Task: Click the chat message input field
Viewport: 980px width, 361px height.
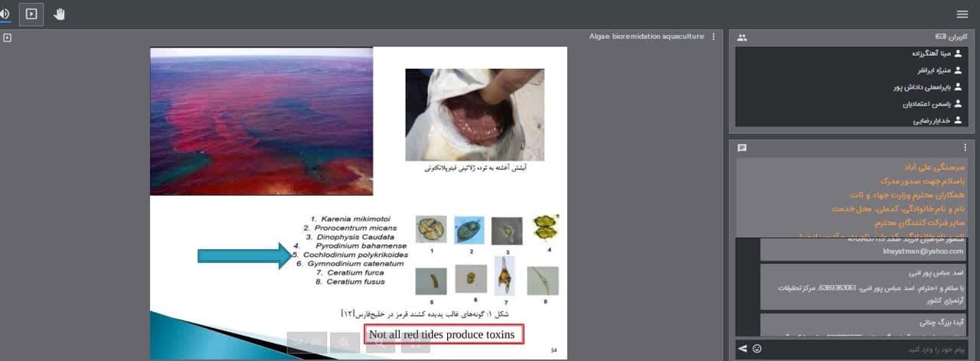Action: click(865, 349)
